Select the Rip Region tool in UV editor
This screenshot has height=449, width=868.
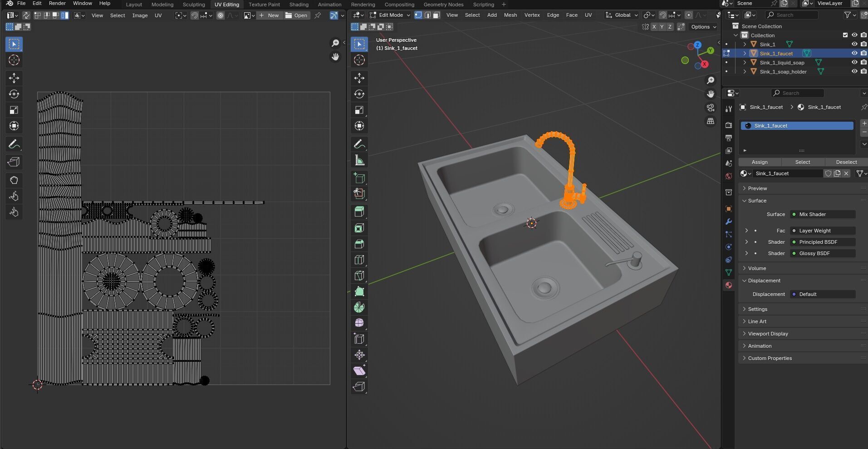click(14, 162)
